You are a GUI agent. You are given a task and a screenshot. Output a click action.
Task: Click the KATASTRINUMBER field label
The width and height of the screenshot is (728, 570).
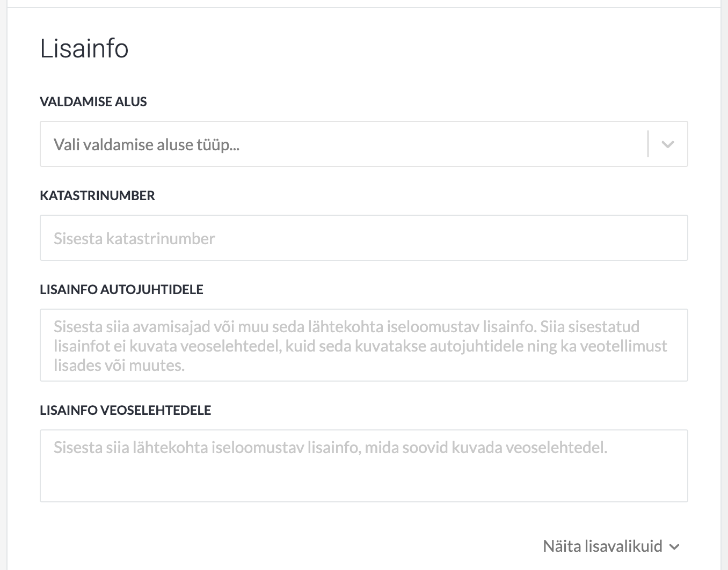97,195
